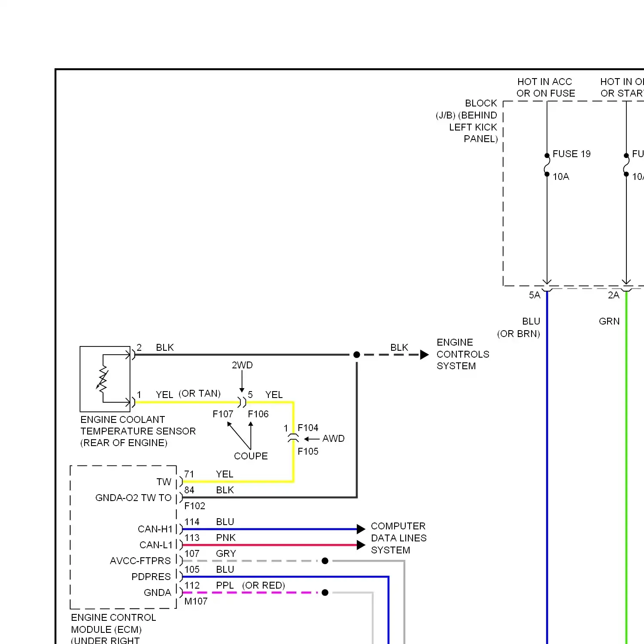Click connector label 'F107'
This screenshot has width=644, height=644.
223,414
